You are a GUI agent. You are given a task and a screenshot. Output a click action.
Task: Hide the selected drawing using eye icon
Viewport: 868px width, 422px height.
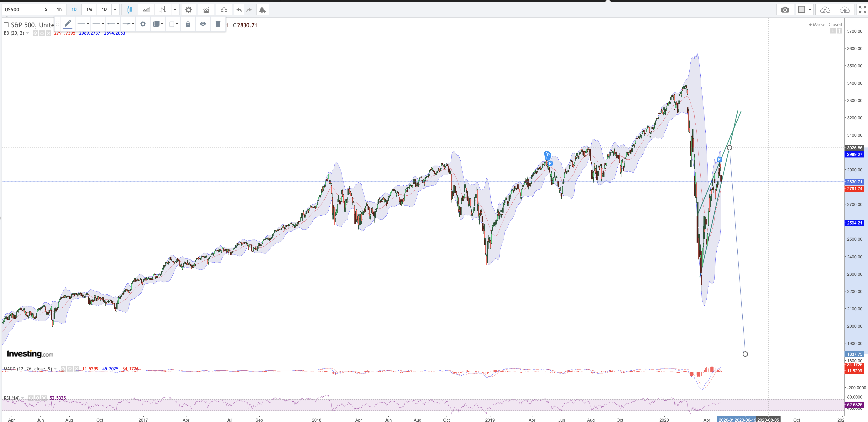pos(203,24)
